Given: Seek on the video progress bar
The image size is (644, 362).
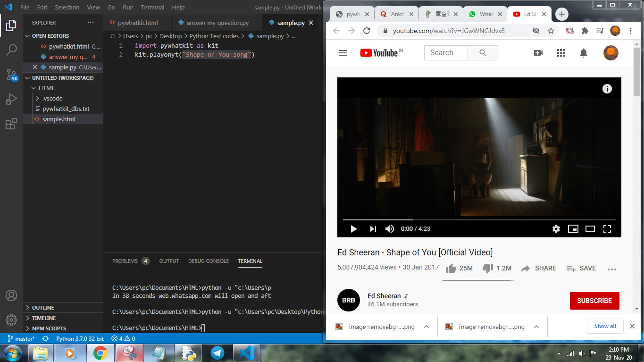Looking at the screenshot, I should [479, 219].
